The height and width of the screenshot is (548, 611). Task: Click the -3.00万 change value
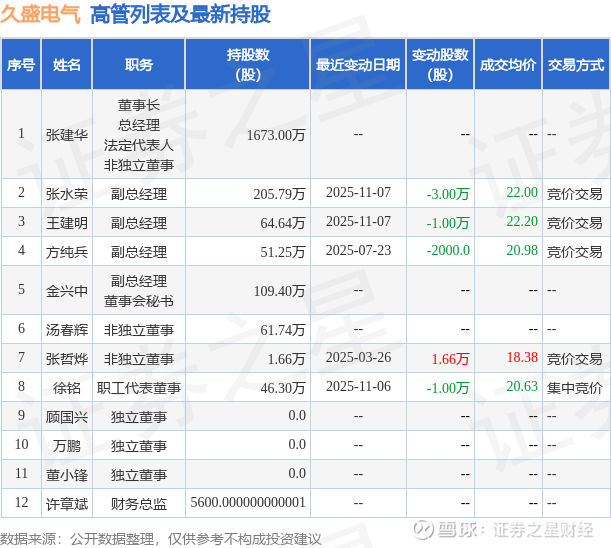coord(448,193)
